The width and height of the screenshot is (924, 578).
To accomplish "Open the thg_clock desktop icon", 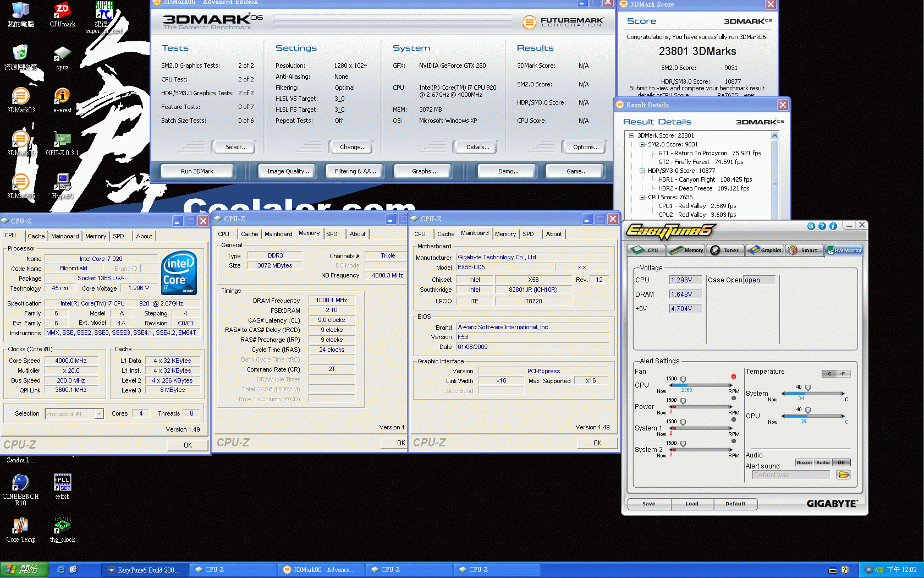I will (x=62, y=530).
